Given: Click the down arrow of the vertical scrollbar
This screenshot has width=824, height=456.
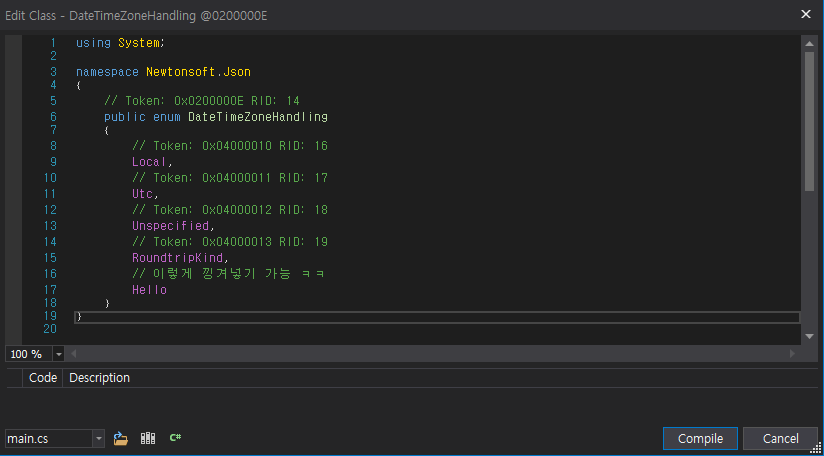Looking at the screenshot, I should (809, 336).
